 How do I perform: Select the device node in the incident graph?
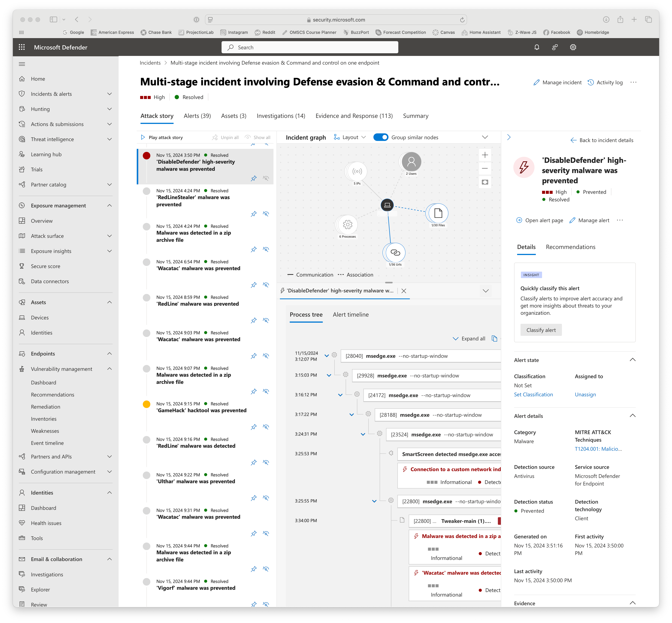tap(387, 205)
